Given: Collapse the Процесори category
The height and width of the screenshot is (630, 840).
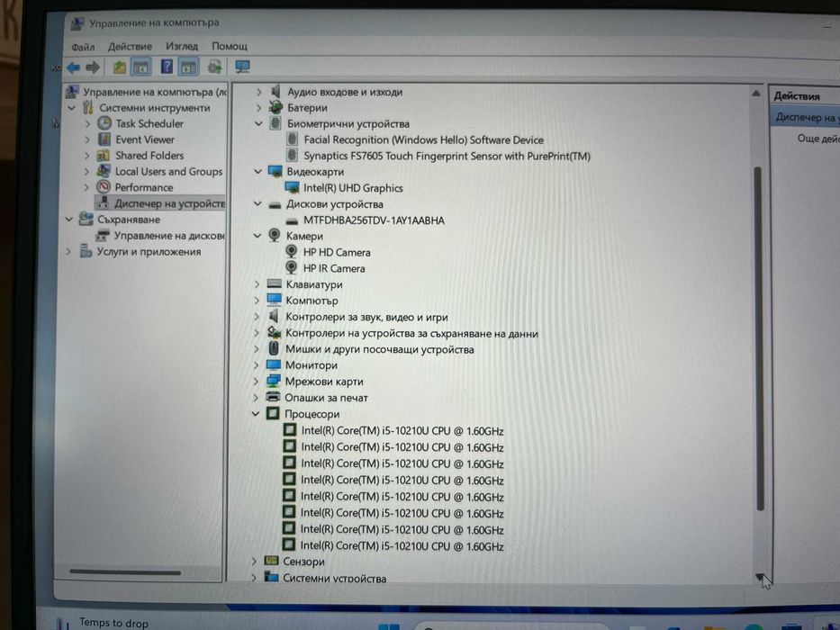Looking at the screenshot, I should point(256,414).
